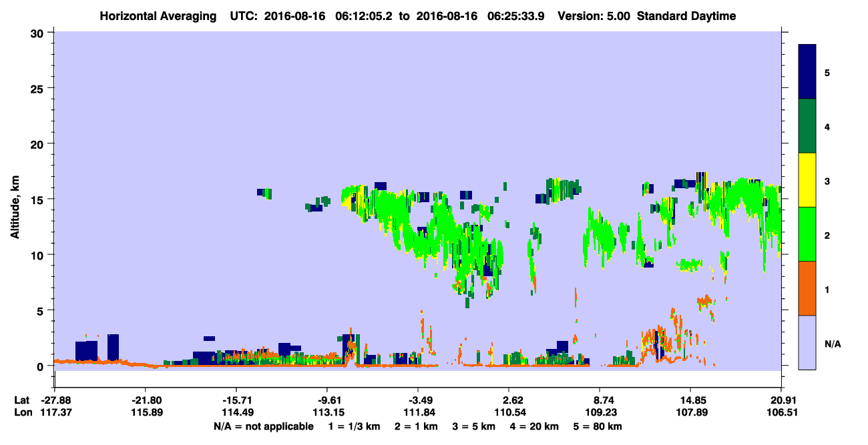Click the colorbar label 3

(x=827, y=180)
